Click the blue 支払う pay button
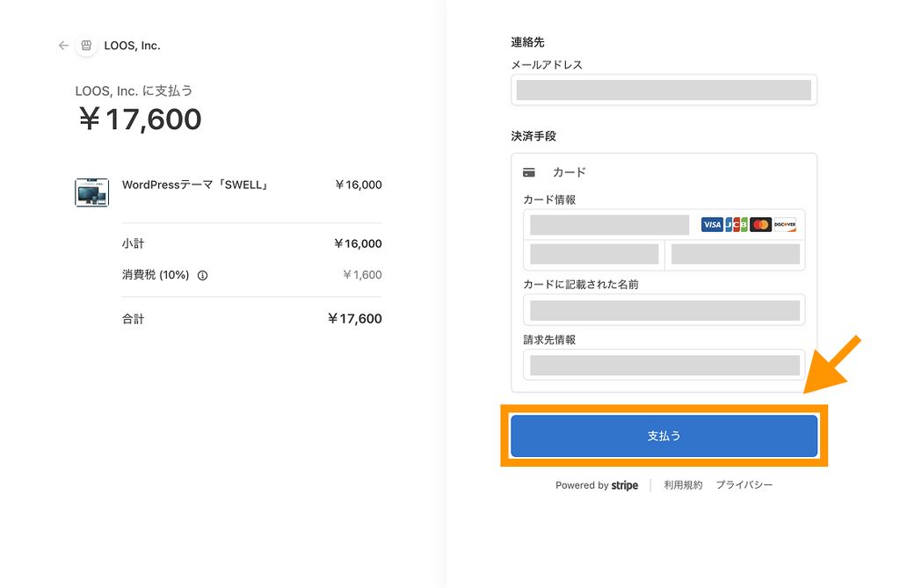 [664, 436]
